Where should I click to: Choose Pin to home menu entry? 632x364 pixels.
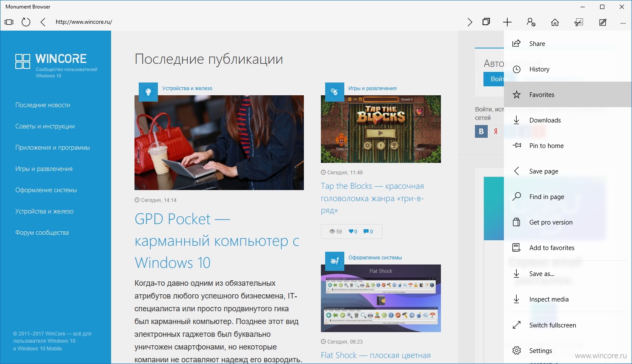568,145
